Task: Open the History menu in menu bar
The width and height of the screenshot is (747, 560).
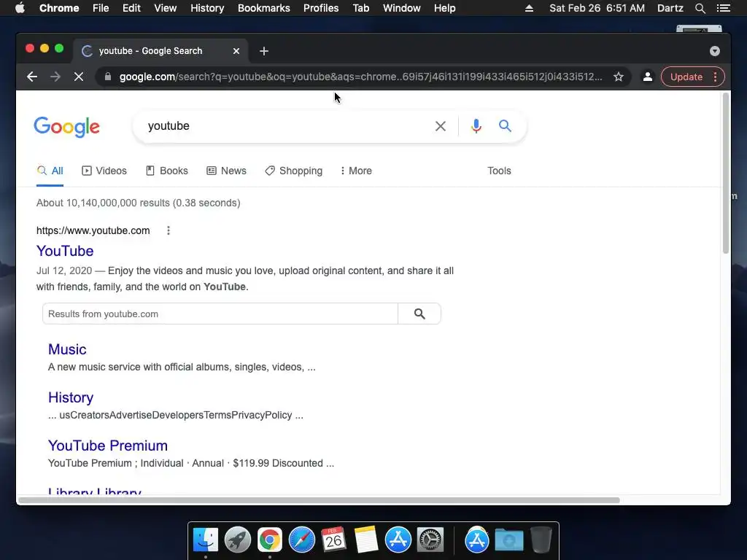Action: (207, 8)
